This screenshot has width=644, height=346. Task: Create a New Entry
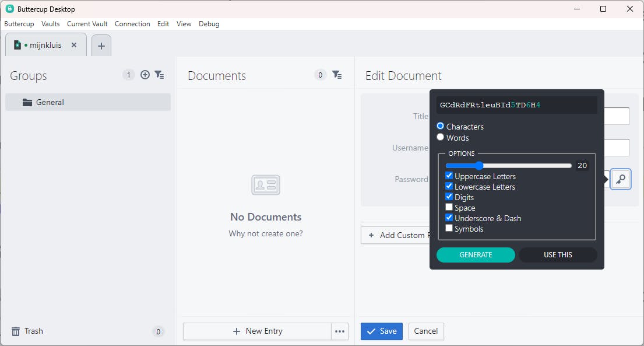[x=257, y=331]
